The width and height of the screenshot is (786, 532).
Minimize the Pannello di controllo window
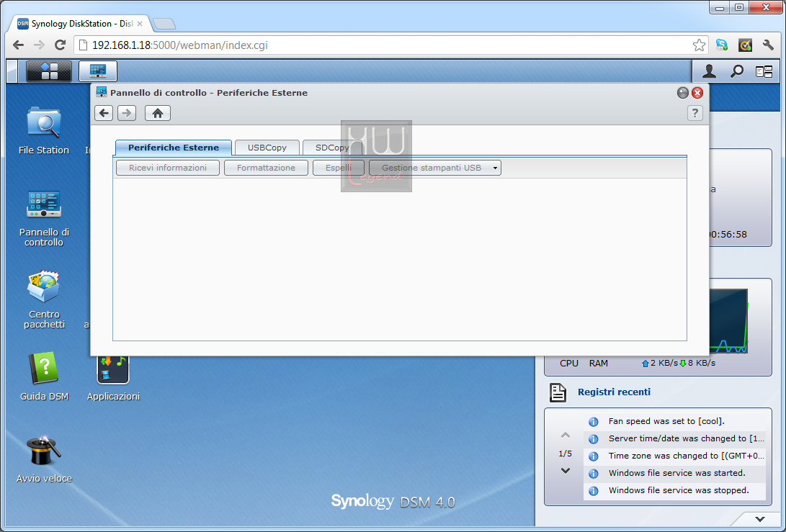683,93
